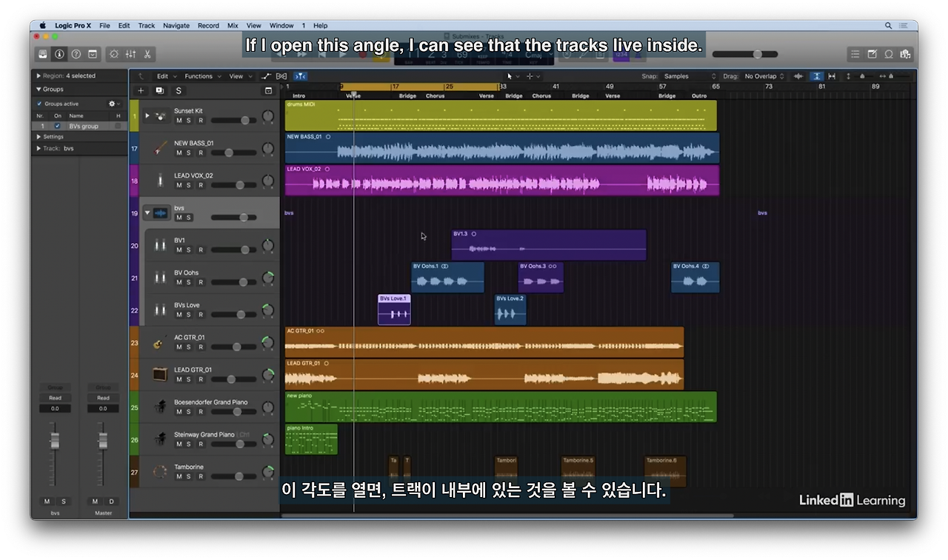Toggle the Inspector info icon

point(59,54)
